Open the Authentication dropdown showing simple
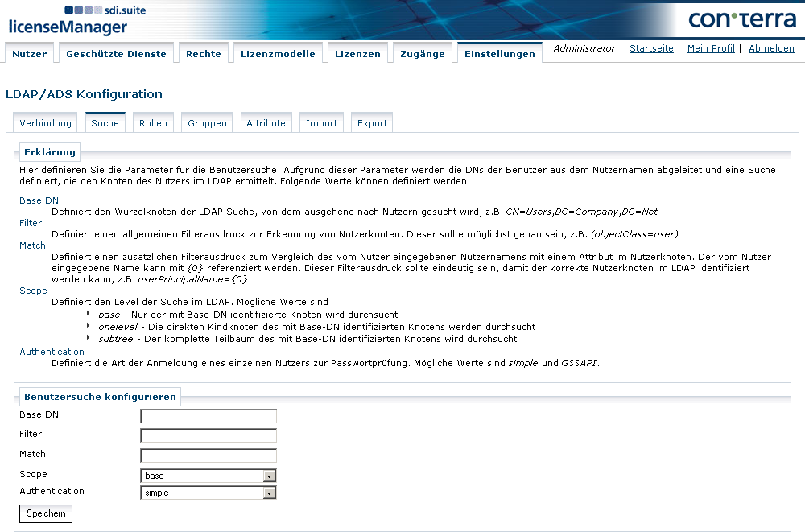 pos(270,493)
